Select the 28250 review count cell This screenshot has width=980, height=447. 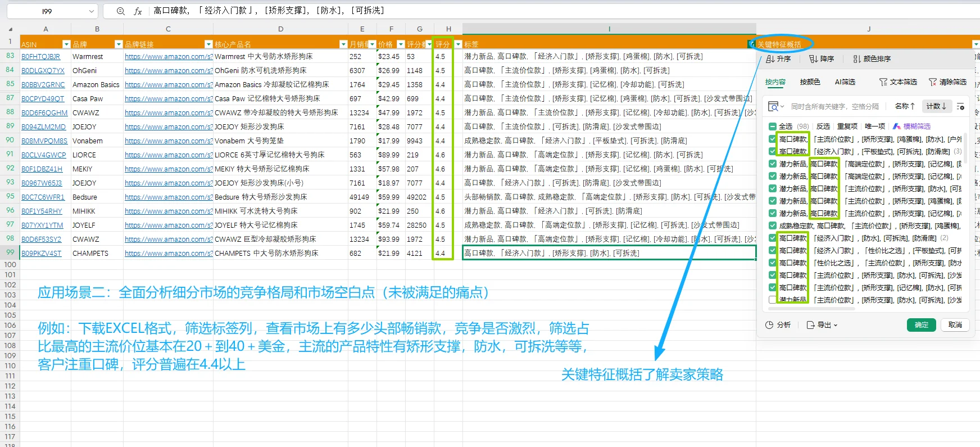click(x=420, y=225)
